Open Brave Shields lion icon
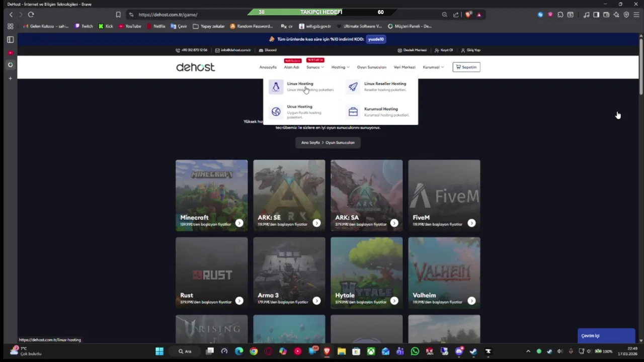The width and height of the screenshot is (644, 362). (468, 15)
